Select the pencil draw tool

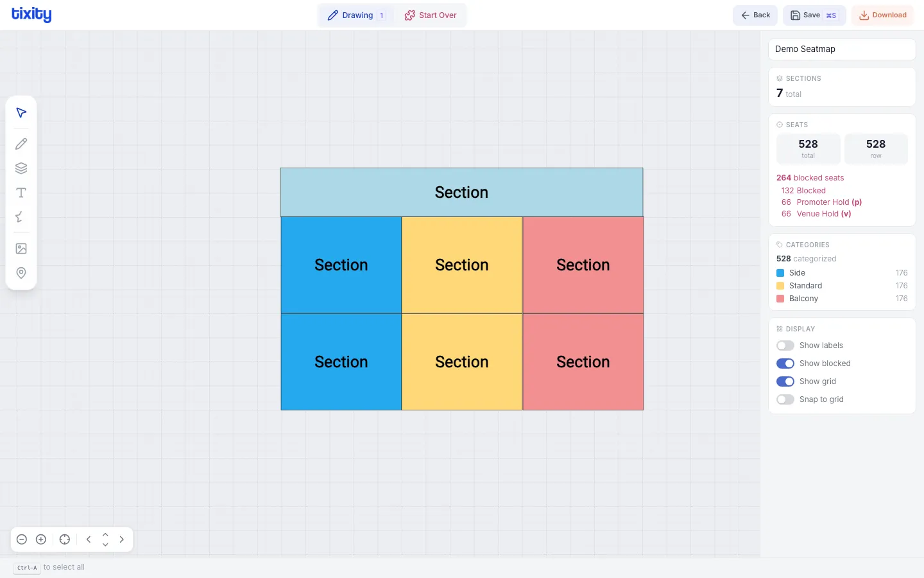point(21,144)
